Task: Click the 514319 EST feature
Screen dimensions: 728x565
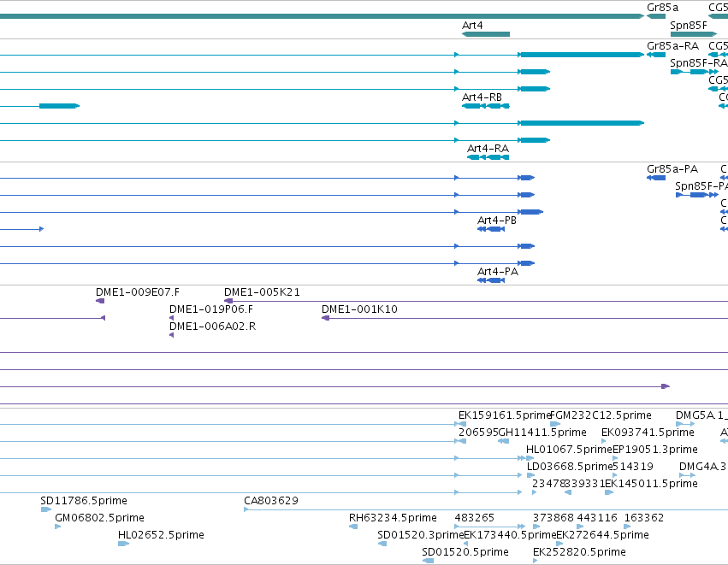Action: [615, 475]
